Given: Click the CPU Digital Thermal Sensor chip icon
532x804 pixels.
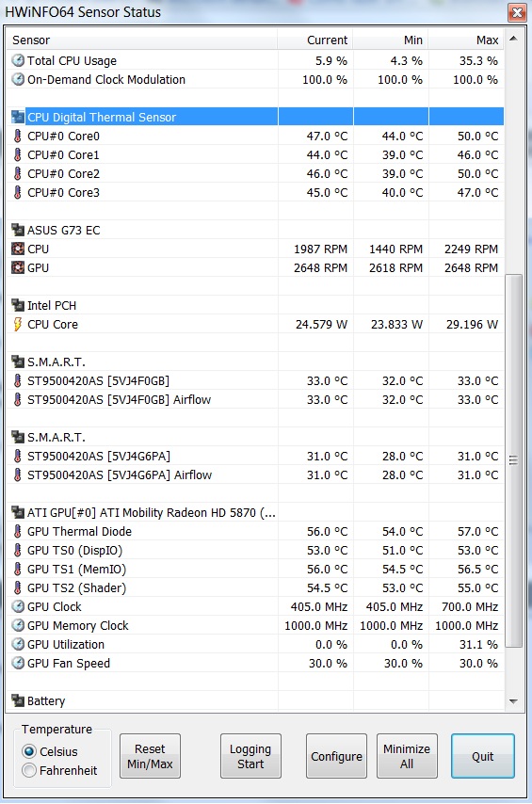Looking at the screenshot, I should tap(18, 117).
